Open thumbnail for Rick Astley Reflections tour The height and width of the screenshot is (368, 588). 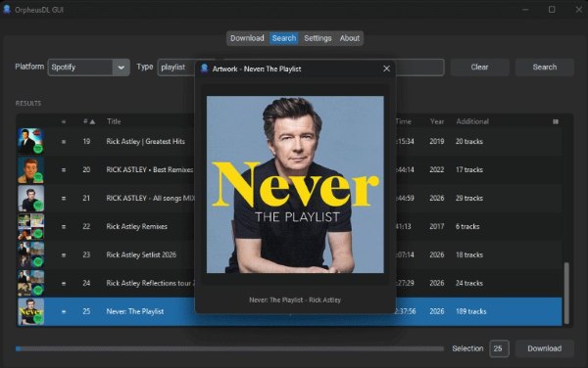[30, 283]
